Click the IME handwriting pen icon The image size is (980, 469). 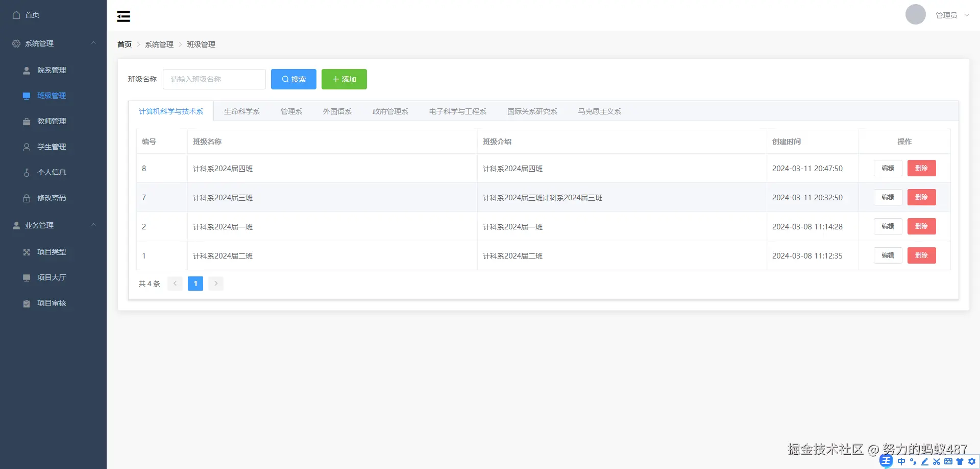pyautogui.click(x=925, y=461)
